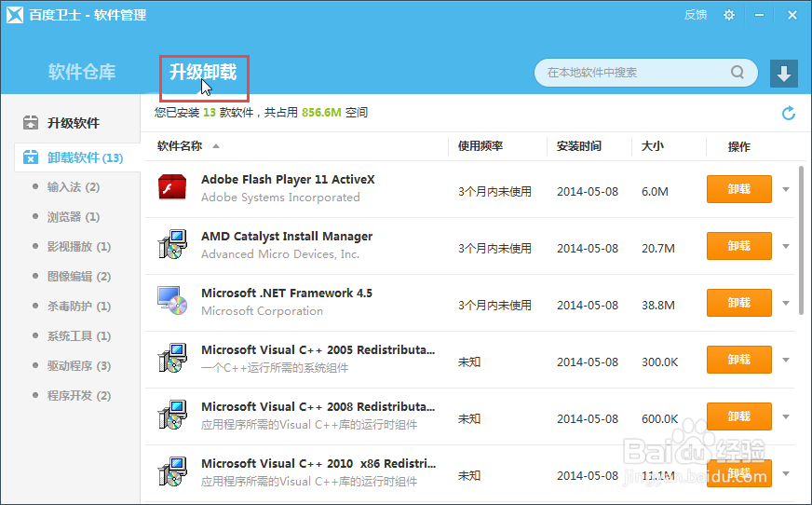Click the 升级软件 sidebar icon
The height and width of the screenshot is (505, 812).
(31, 123)
